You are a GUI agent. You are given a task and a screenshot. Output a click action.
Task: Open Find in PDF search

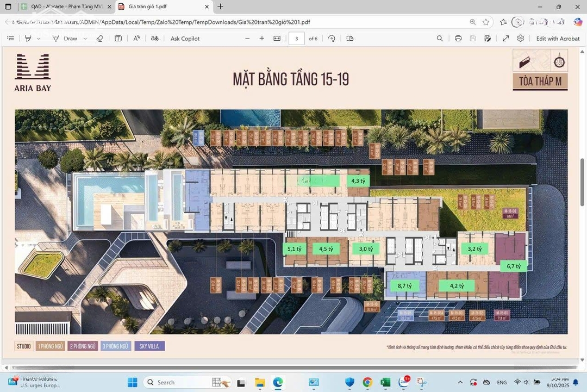coord(440,39)
